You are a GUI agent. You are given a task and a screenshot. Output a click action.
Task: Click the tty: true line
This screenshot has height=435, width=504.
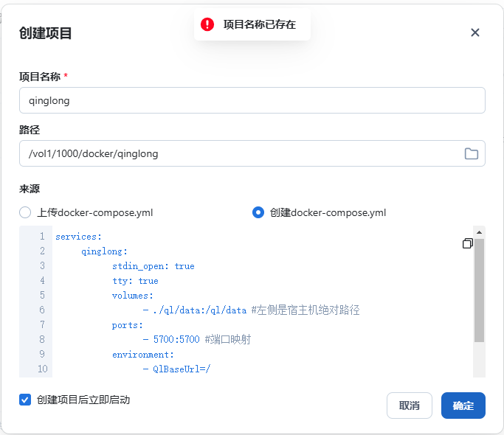click(x=135, y=281)
